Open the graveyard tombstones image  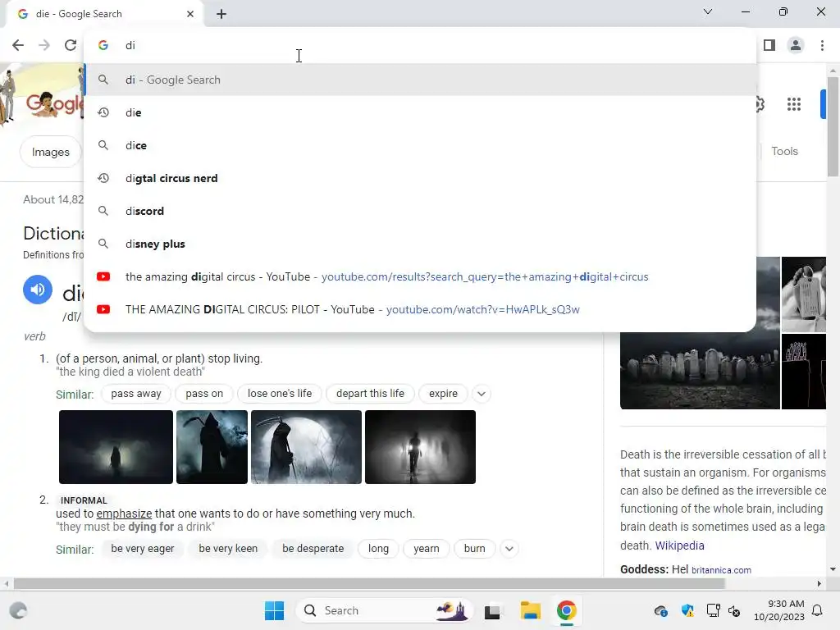pyautogui.click(x=700, y=371)
